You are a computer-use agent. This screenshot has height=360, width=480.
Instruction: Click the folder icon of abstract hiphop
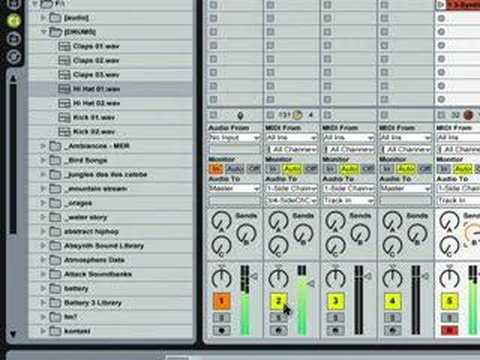point(55,231)
